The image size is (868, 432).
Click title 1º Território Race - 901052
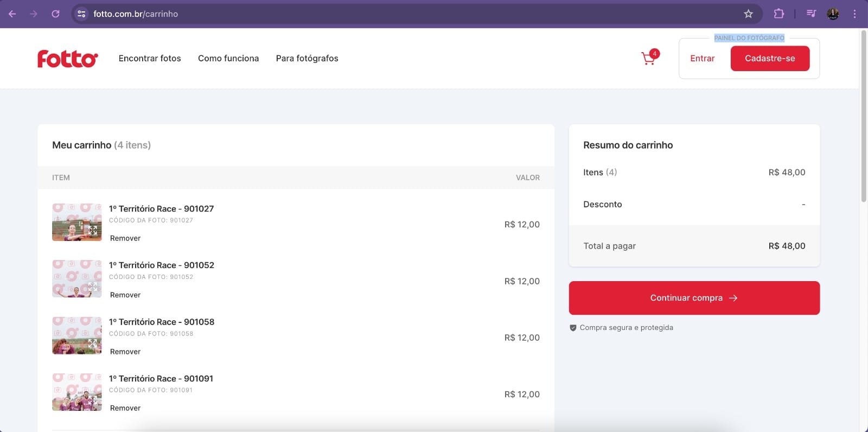pos(161,265)
